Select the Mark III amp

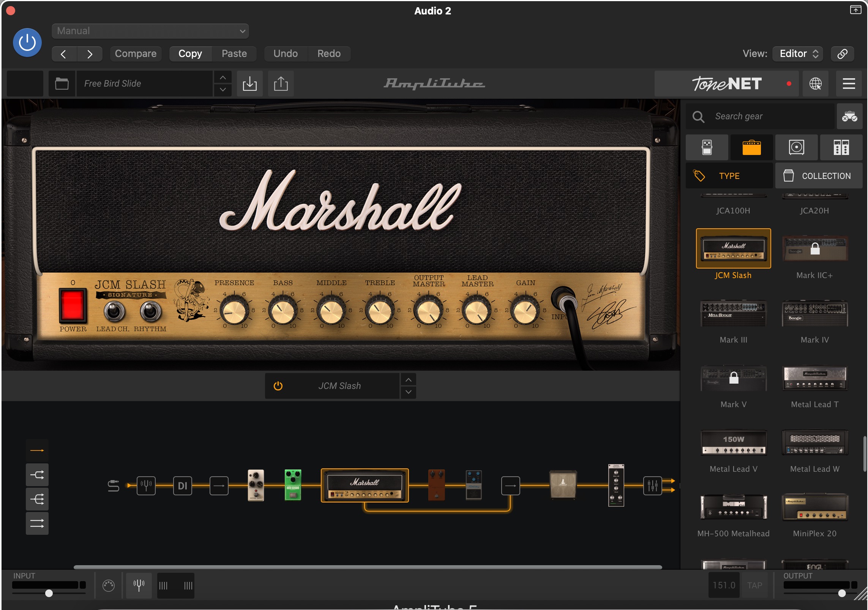(x=733, y=314)
